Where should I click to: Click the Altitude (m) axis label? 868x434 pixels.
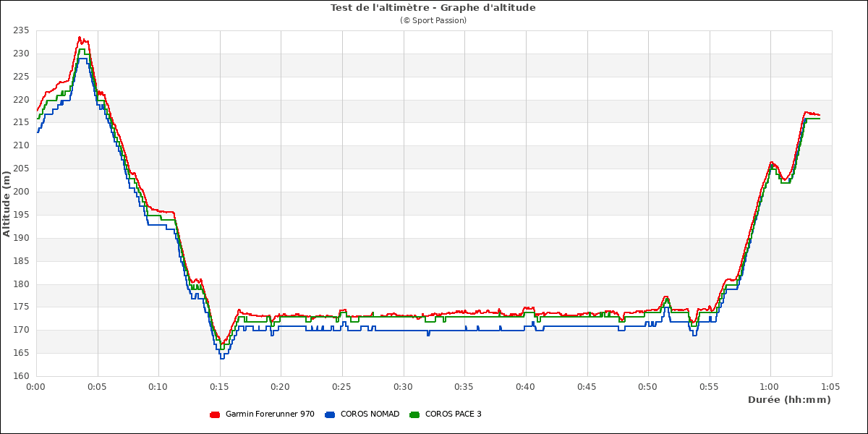pos(7,203)
